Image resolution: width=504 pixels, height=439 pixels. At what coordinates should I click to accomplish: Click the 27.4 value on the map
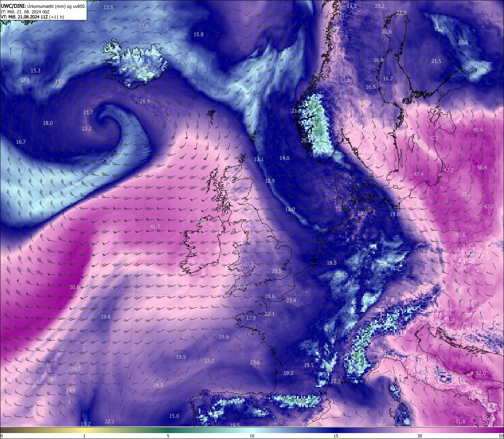pyautogui.click(x=70, y=390)
